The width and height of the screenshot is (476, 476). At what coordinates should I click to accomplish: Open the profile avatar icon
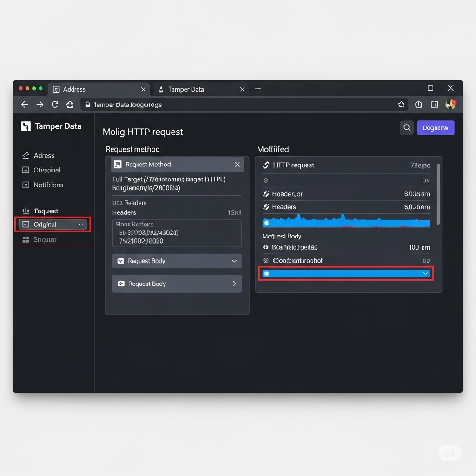tap(451, 104)
